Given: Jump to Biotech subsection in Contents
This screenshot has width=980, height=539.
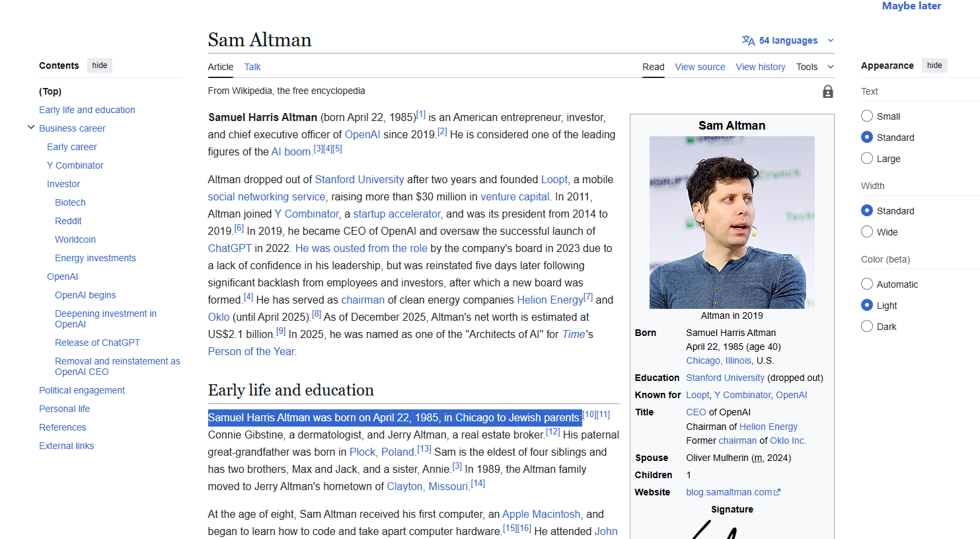Looking at the screenshot, I should pyautogui.click(x=70, y=202).
